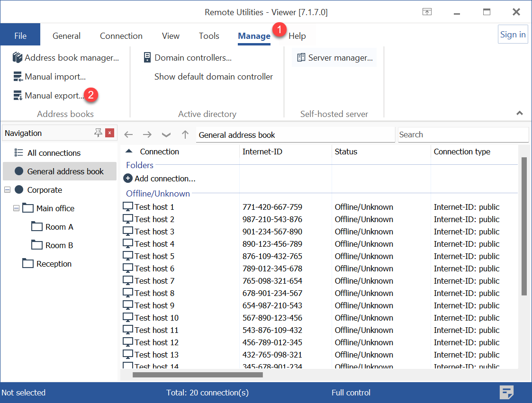Click the Manual export icon

[x=18, y=96]
